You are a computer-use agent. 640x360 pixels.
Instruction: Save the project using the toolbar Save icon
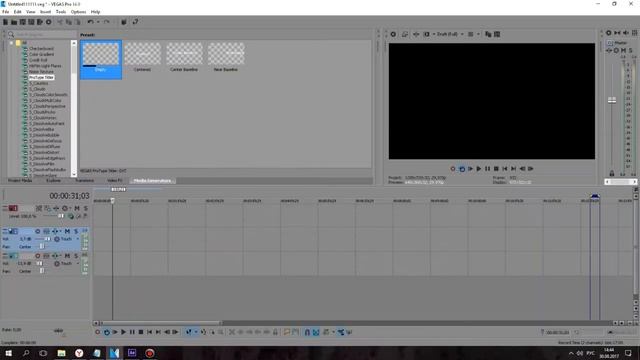pyautogui.click(x=22, y=22)
